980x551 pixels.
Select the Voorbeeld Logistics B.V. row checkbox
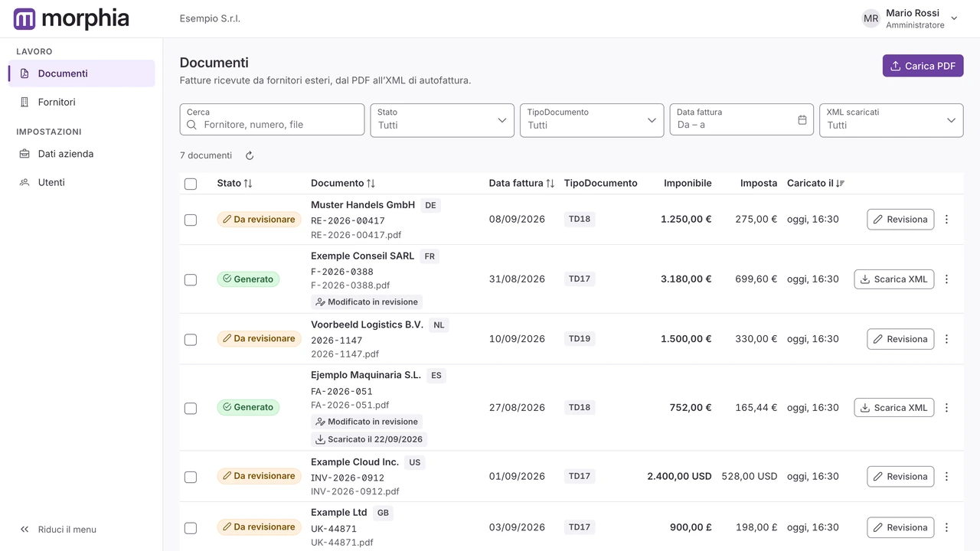pyautogui.click(x=191, y=339)
